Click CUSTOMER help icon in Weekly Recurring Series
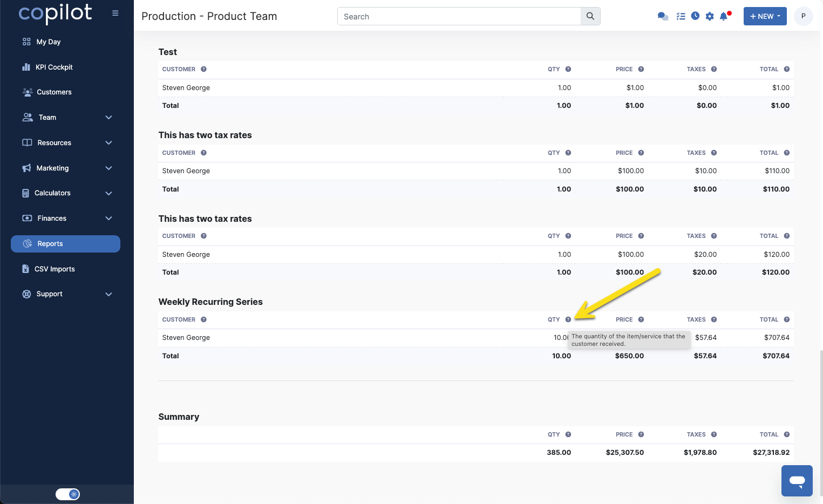 click(x=203, y=319)
